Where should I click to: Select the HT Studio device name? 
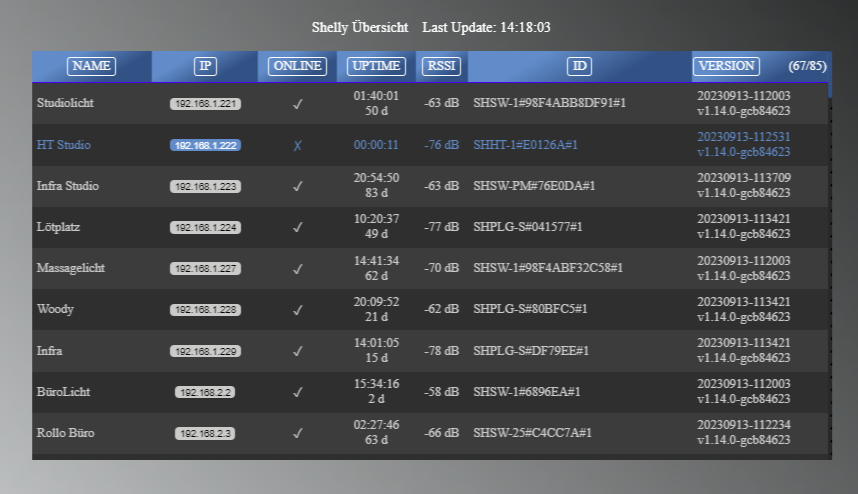pyautogui.click(x=63, y=145)
